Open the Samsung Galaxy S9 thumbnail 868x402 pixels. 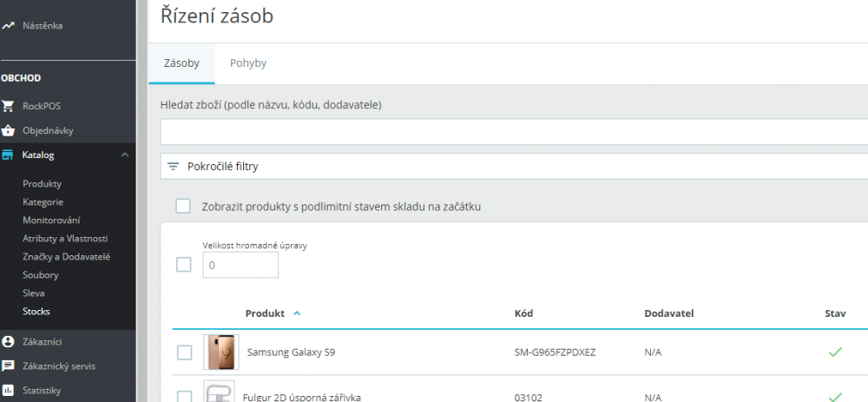(x=221, y=353)
